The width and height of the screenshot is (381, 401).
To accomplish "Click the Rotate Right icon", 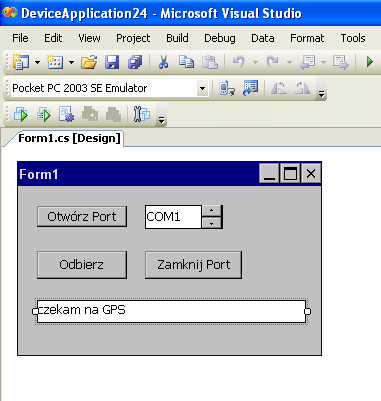I will point(302,88).
